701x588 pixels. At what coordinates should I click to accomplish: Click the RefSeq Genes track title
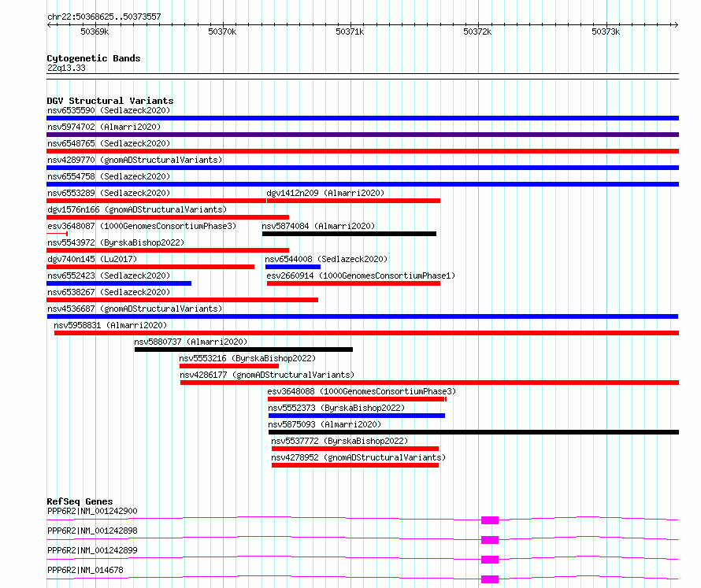80,501
